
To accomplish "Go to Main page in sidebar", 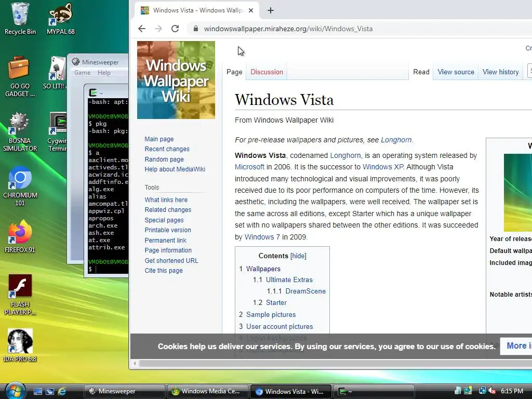I will click(x=159, y=139).
